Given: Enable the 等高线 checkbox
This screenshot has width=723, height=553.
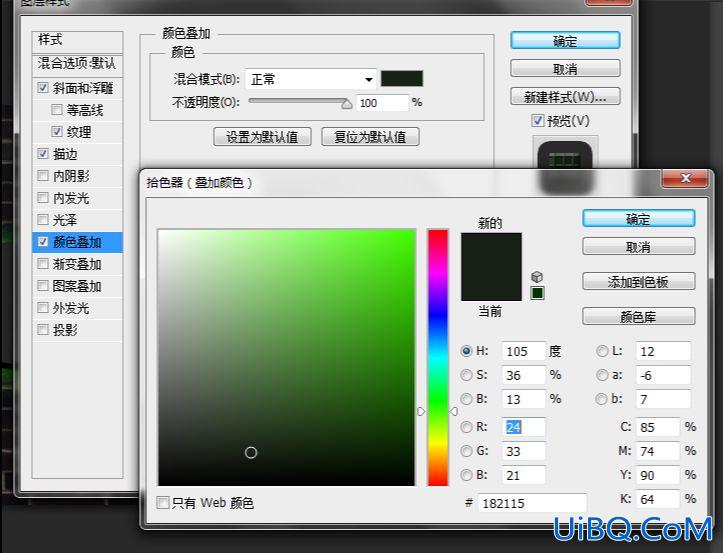Looking at the screenshot, I should (x=57, y=110).
